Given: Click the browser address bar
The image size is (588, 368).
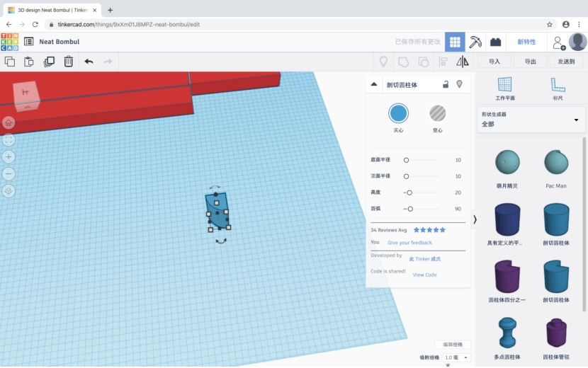Looking at the screenshot, I should coord(300,24).
